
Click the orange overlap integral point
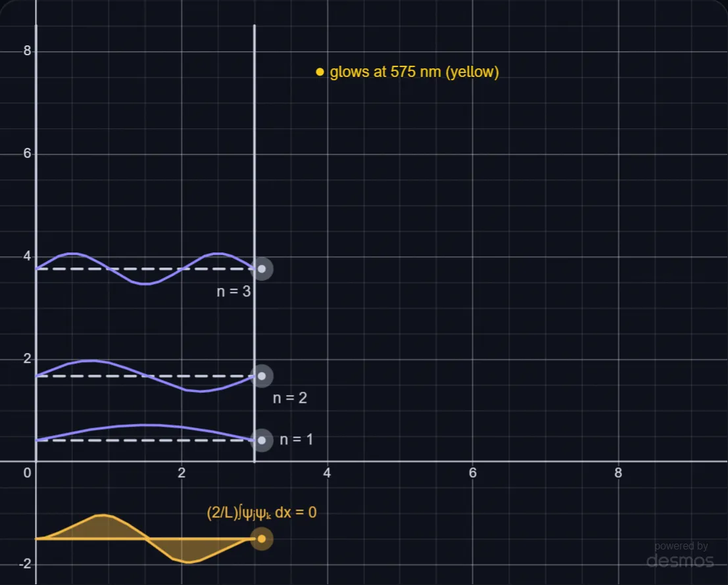coord(262,539)
